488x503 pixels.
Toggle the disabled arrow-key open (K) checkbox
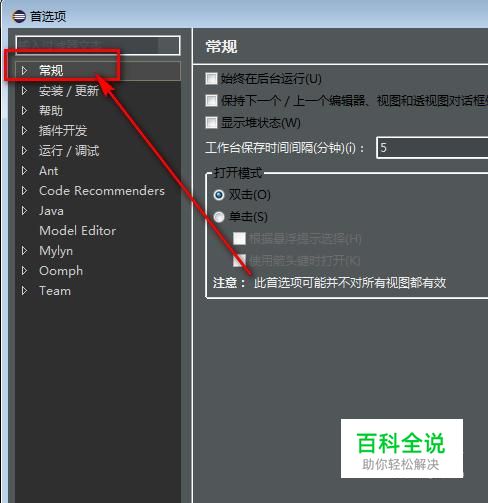point(239,260)
